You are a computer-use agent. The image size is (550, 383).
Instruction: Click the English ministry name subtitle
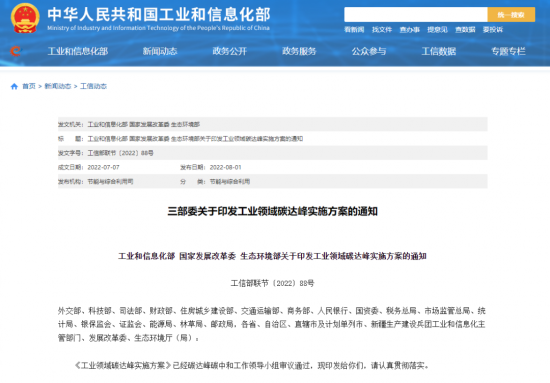(159, 28)
